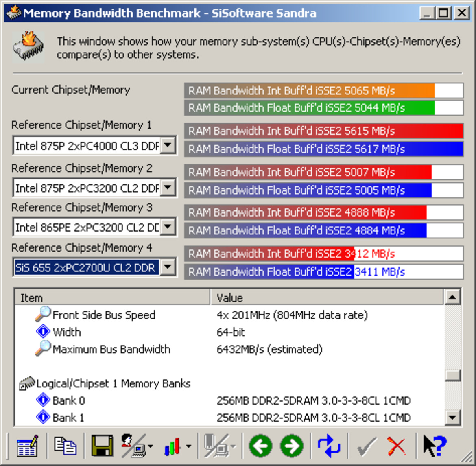The image size is (476, 466).
Task: Select the Width row label
Action: 67,332
